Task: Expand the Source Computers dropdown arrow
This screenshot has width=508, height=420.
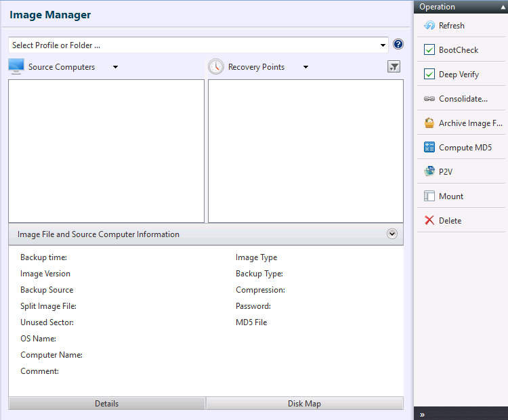Action: (115, 67)
